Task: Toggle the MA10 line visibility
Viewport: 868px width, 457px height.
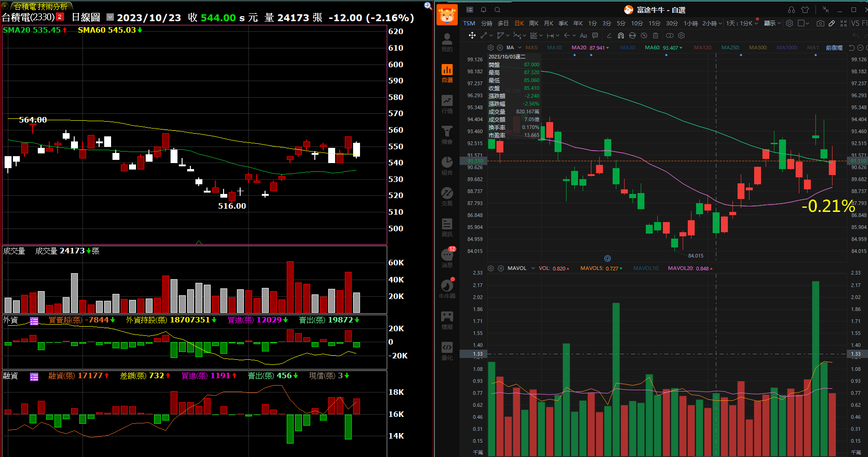Action: [x=555, y=47]
